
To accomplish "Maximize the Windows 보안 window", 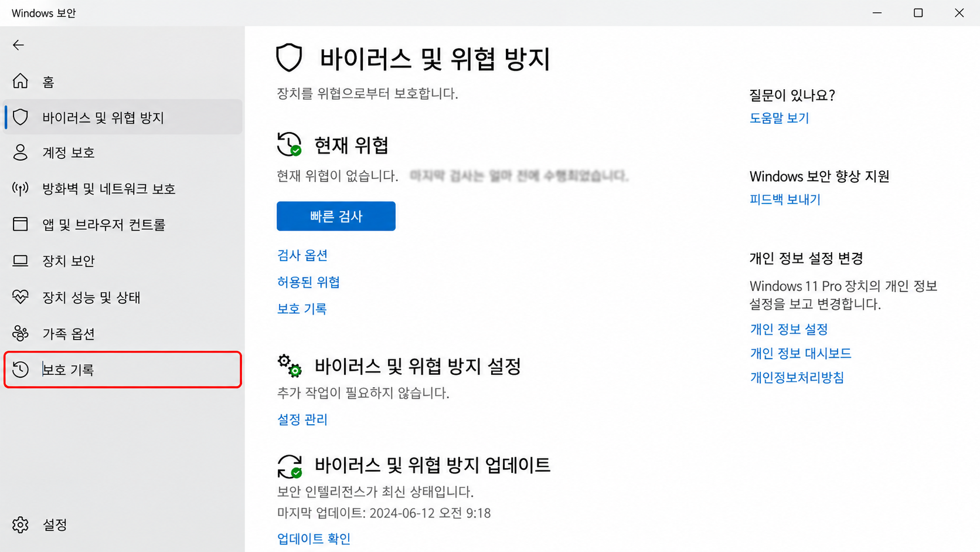I will [918, 13].
